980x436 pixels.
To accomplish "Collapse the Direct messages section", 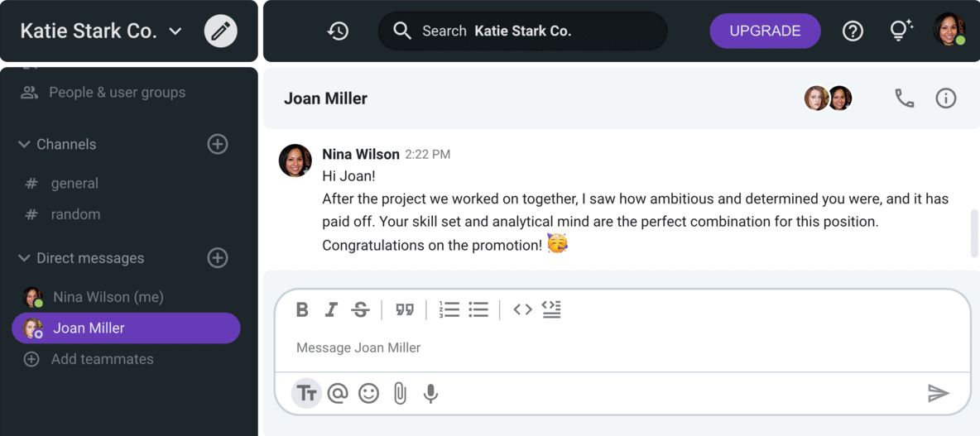I will click(x=24, y=258).
